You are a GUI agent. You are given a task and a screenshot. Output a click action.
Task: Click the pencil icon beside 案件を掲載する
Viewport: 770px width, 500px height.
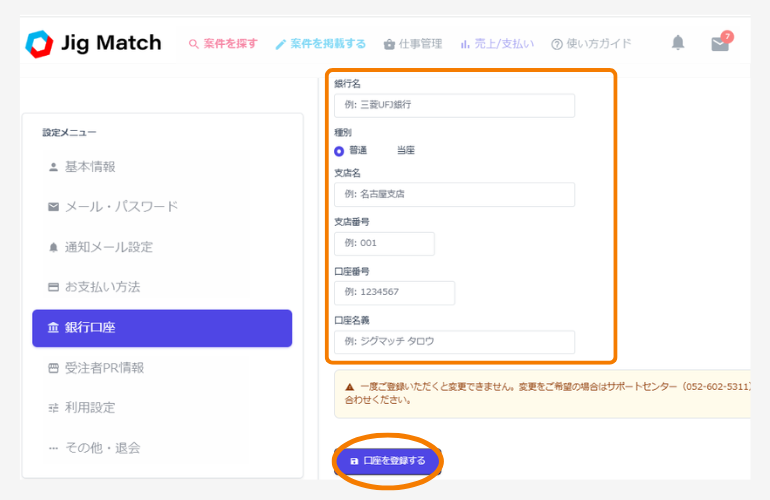280,44
